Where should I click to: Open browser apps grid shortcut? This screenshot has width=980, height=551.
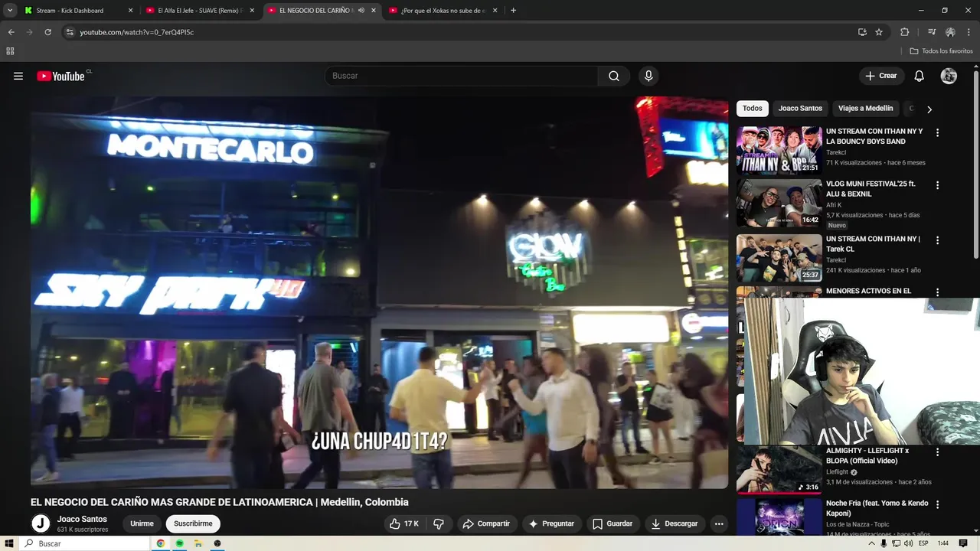10,51
